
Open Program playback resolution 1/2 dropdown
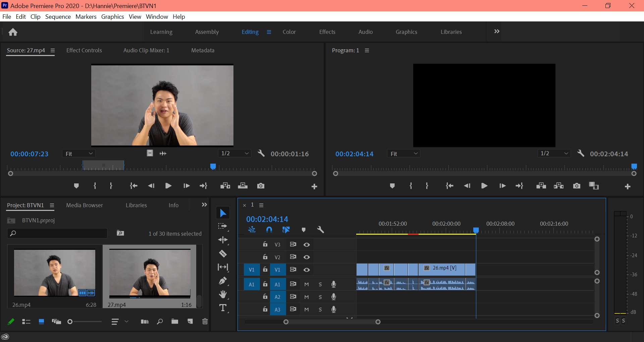pos(554,153)
